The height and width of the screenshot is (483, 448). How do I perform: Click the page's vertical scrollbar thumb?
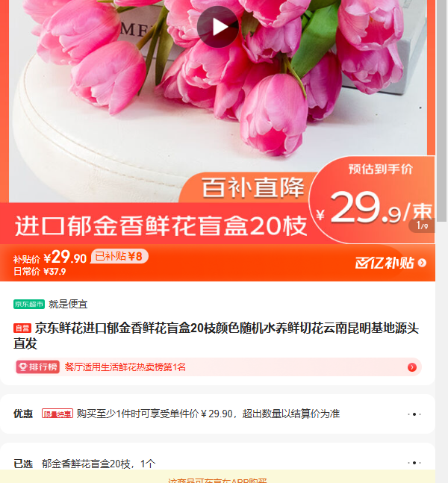[x=442, y=110]
